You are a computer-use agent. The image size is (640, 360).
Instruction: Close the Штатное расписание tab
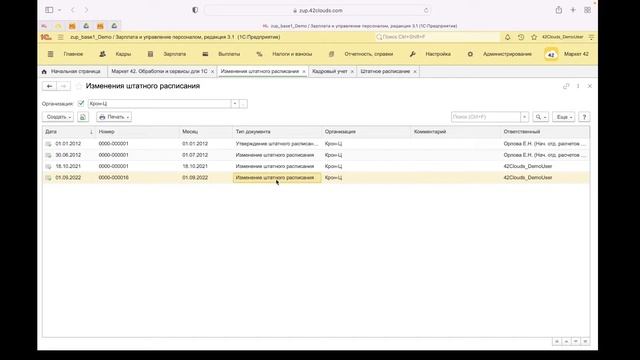[415, 71]
